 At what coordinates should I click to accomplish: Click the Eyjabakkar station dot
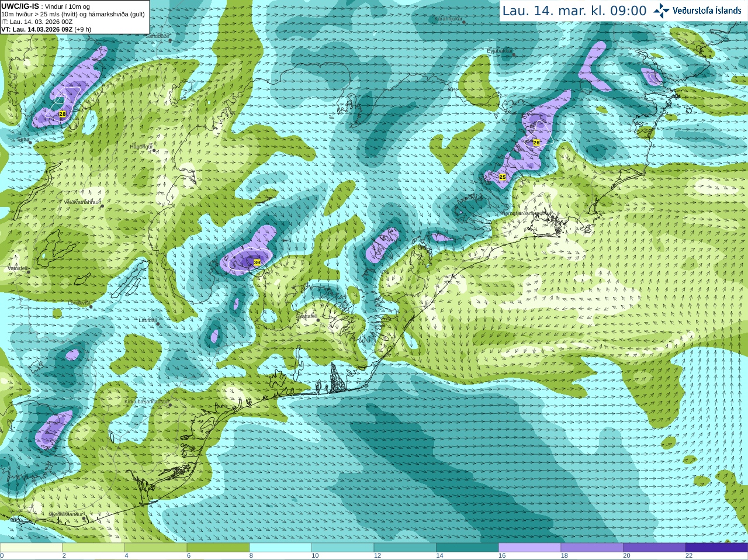click(514, 54)
